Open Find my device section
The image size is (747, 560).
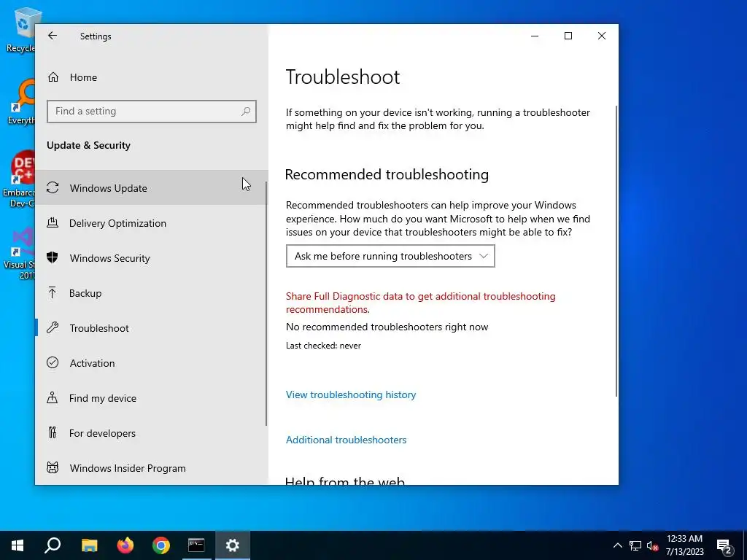point(150,397)
